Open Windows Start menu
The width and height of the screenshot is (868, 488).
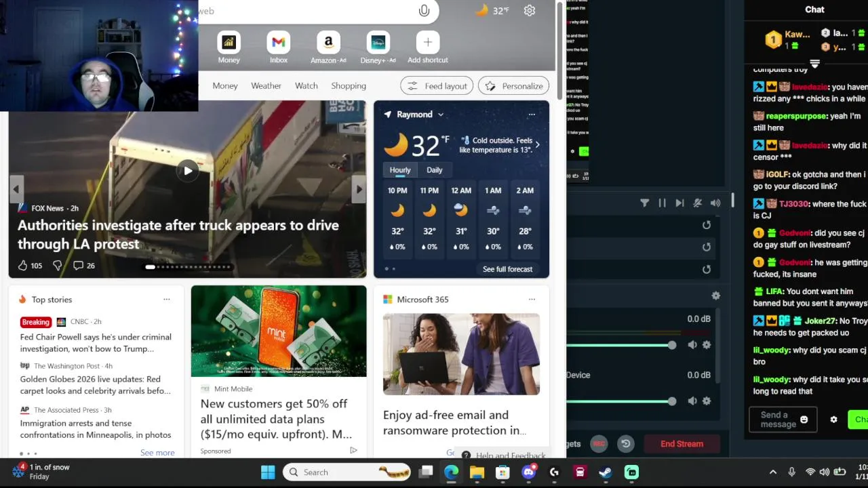tap(268, 472)
